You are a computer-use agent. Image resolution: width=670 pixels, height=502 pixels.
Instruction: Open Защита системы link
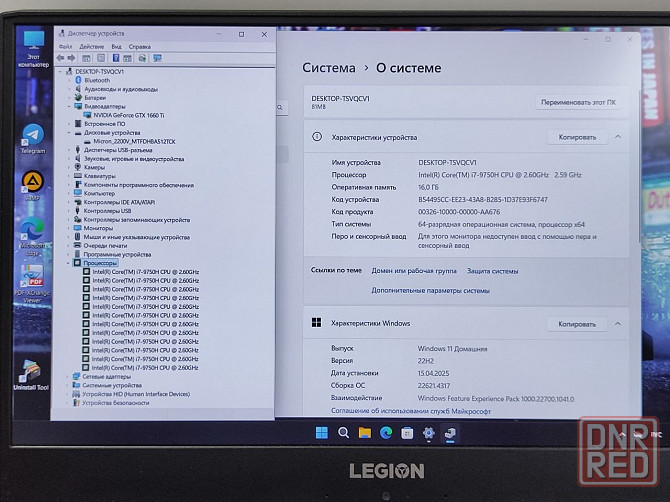pos(492,271)
